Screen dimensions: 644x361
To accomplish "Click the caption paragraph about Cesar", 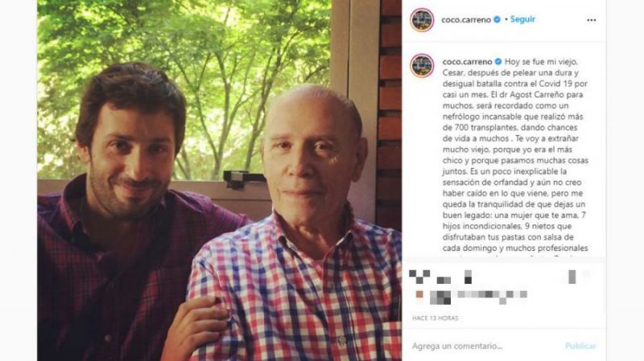I will click(515, 155).
